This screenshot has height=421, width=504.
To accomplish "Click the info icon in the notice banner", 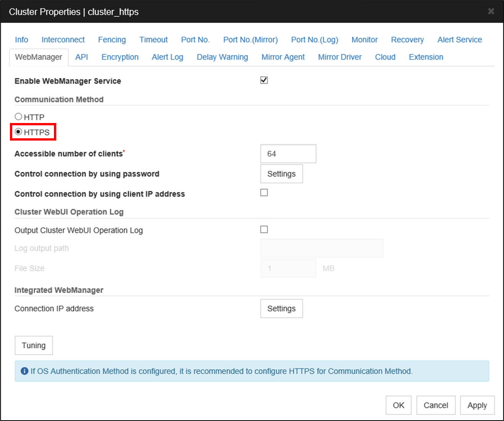I will coord(24,371).
